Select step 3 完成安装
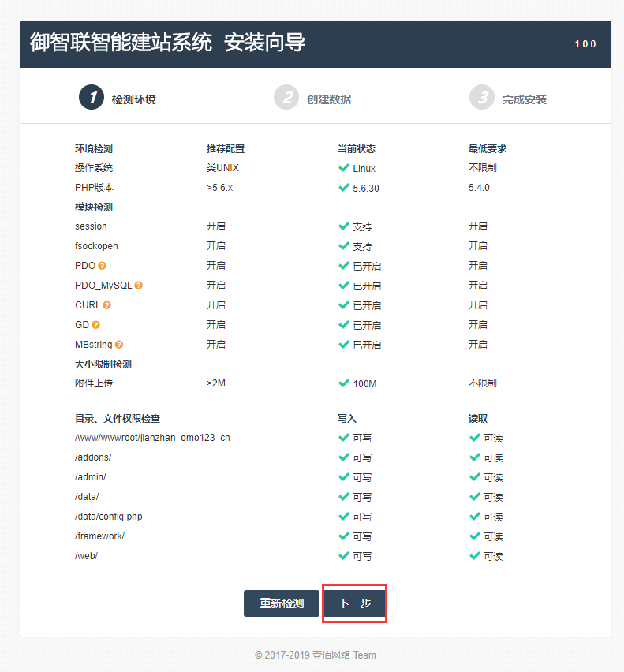624x672 pixels. (x=482, y=98)
